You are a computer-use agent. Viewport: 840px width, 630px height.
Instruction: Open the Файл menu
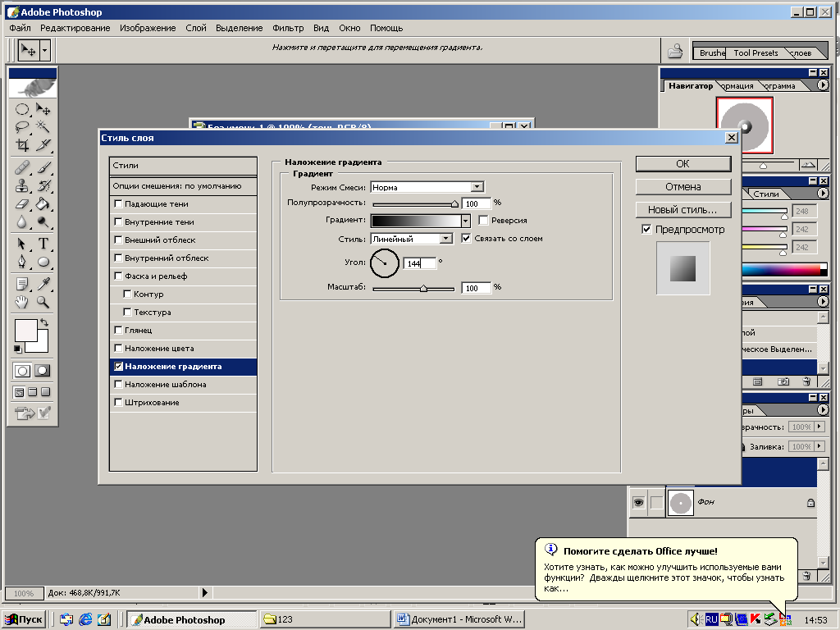[x=20, y=28]
